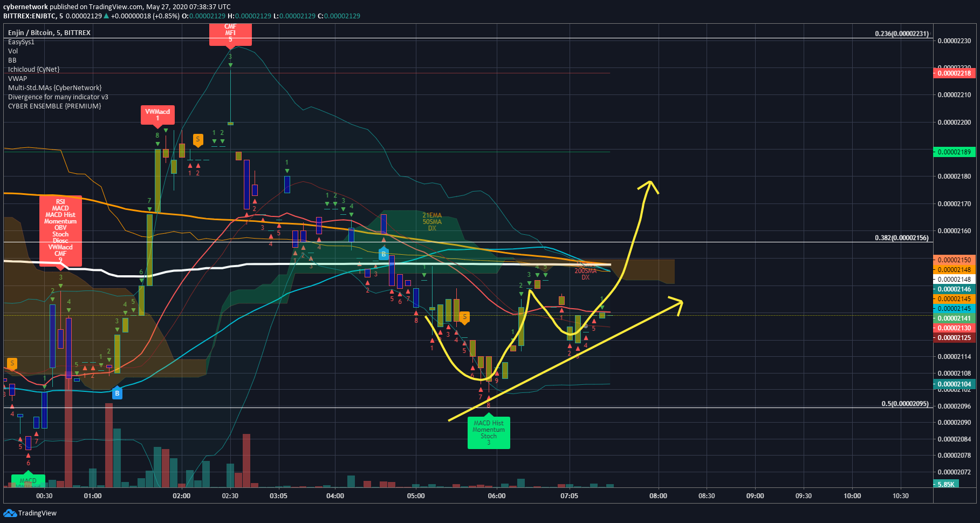Click the green 0.00002189 price tag
The width and height of the screenshot is (980, 523).
pos(954,152)
